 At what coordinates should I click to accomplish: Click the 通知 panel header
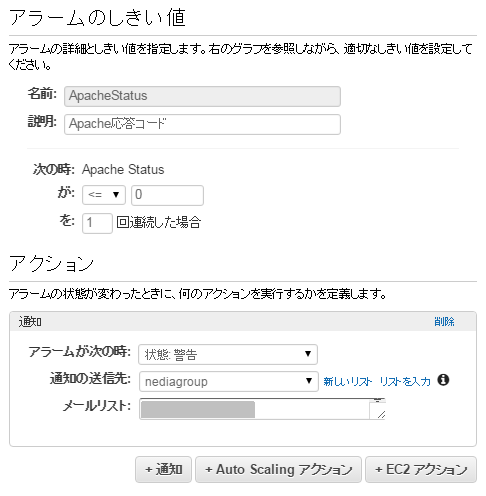(243, 322)
